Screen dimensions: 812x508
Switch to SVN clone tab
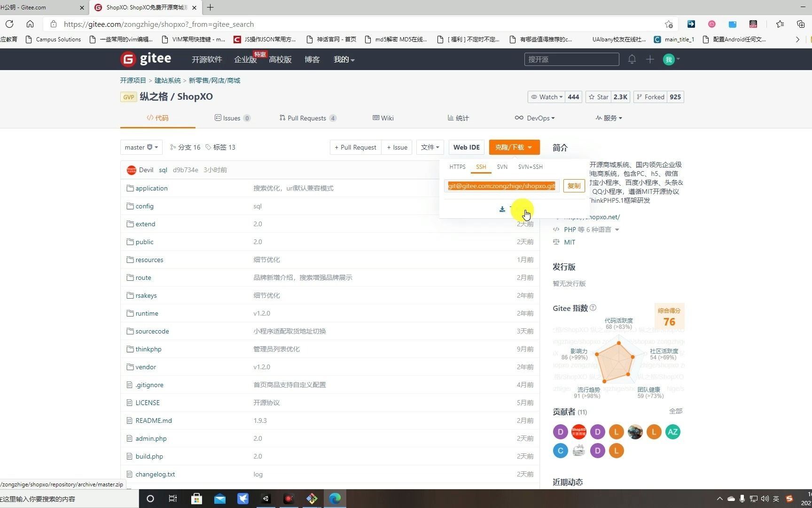502,167
